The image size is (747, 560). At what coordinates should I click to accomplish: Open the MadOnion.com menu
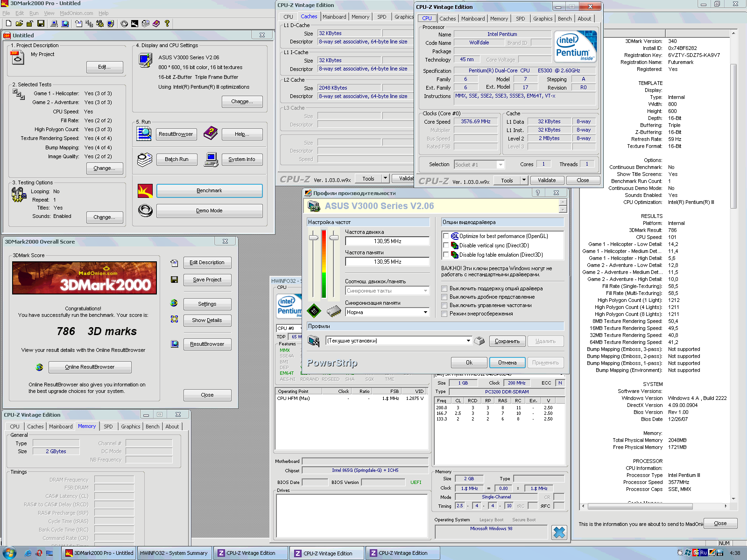click(76, 13)
